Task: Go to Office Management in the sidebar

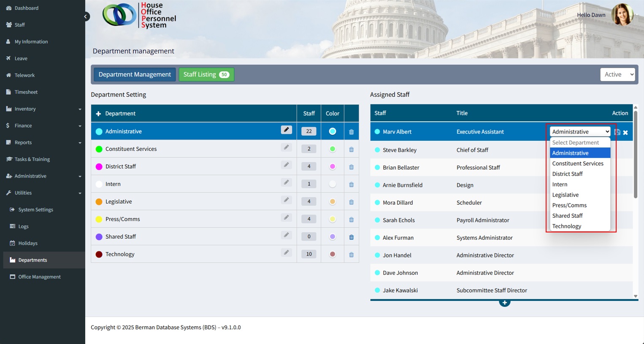Action: (39, 277)
